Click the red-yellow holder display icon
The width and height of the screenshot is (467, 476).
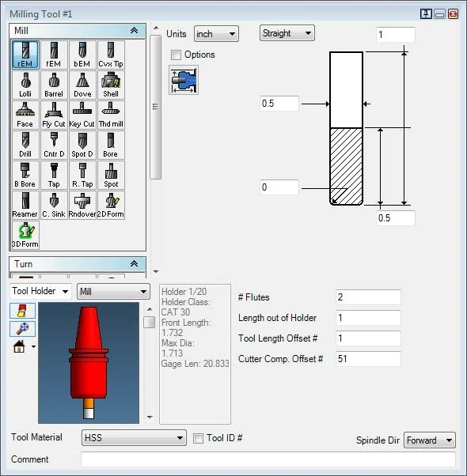pyautogui.click(x=22, y=311)
